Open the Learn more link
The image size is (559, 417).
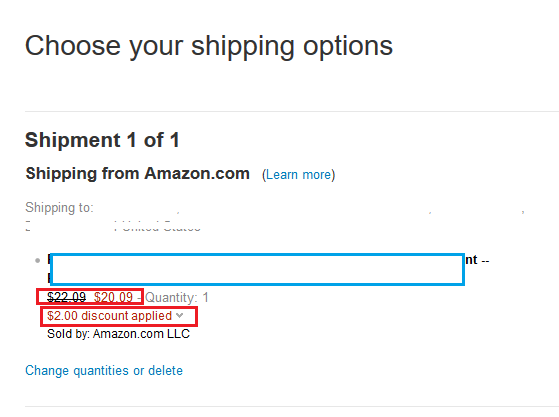click(299, 175)
